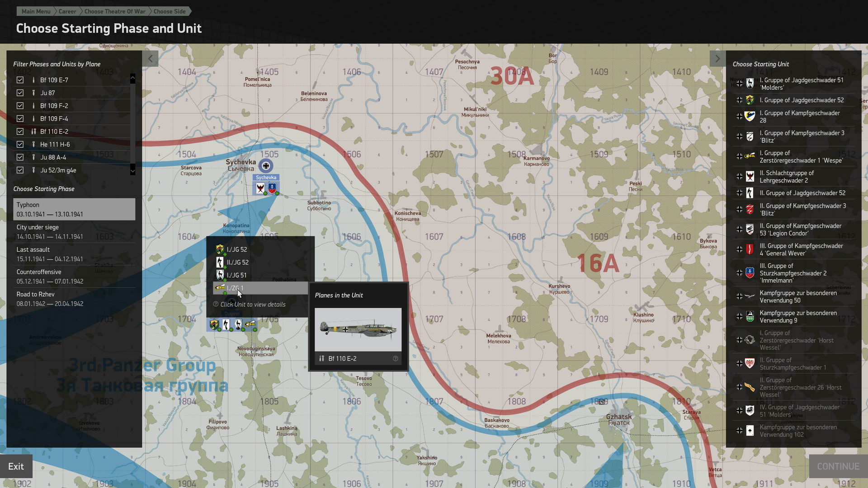Click the help icon beside Bf 110 E-2
The height and width of the screenshot is (488, 868).
395,358
